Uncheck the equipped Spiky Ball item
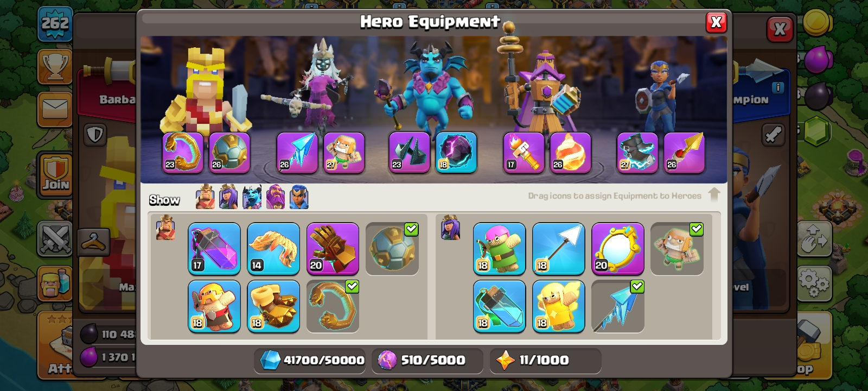868x391 pixels. point(392,249)
